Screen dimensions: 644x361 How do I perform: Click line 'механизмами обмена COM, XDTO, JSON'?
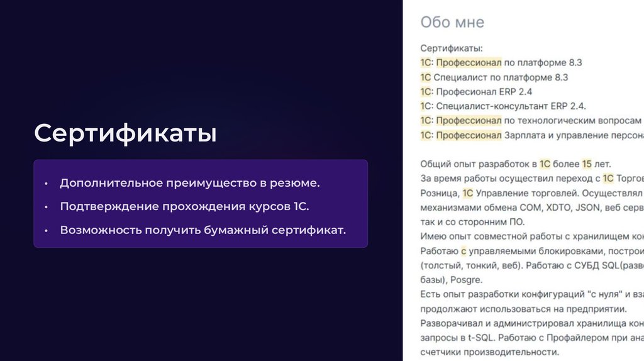(x=532, y=208)
